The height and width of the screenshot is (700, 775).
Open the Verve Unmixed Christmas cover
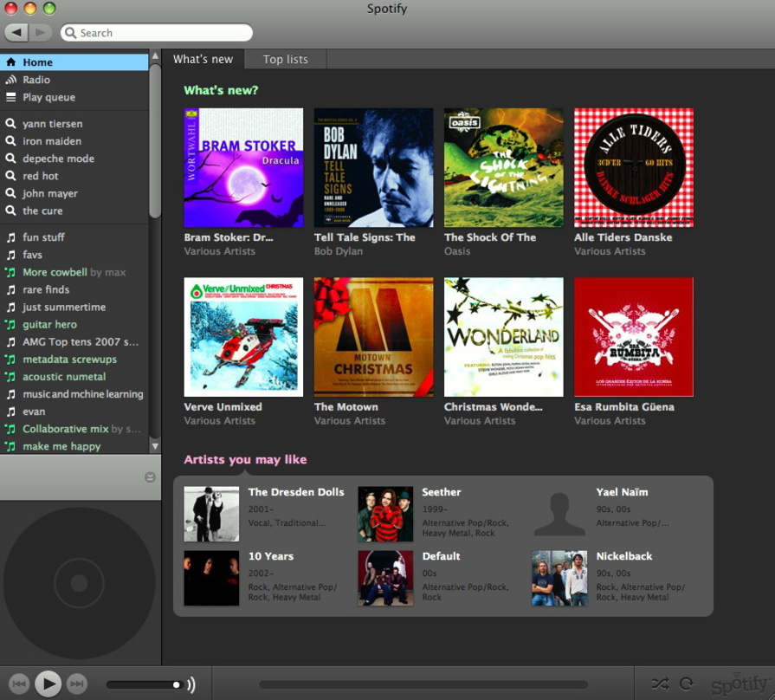243,337
